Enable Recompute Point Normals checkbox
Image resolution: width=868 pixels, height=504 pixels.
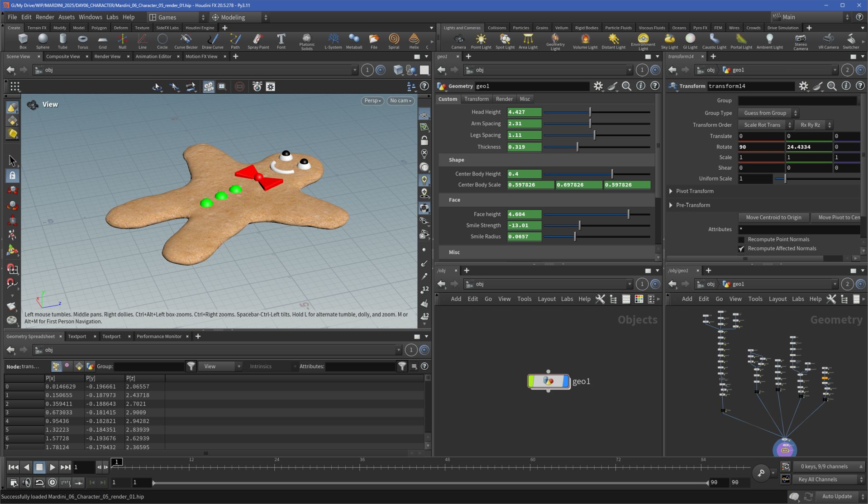(741, 239)
